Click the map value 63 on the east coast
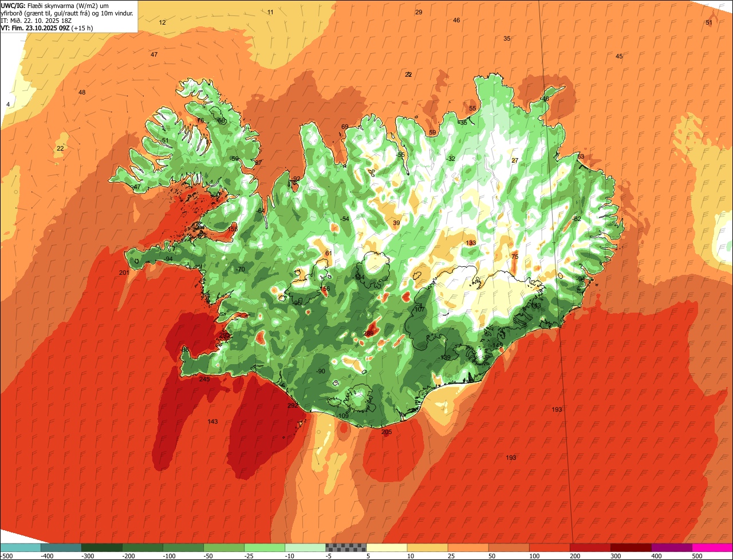Image resolution: width=733 pixels, height=560 pixels. (581, 157)
